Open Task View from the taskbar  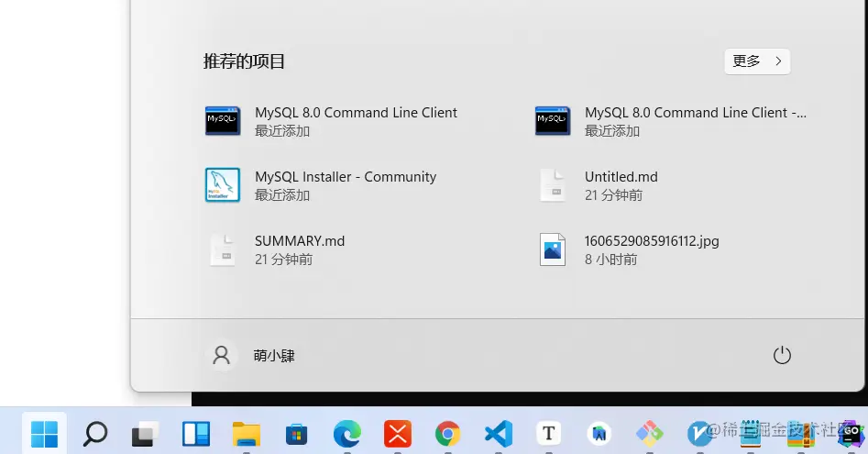pos(145,434)
